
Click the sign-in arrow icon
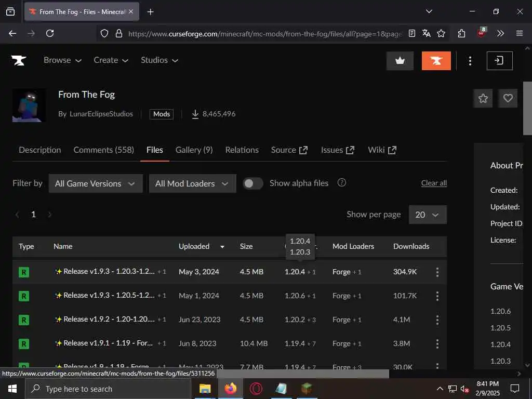click(x=499, y=61)
